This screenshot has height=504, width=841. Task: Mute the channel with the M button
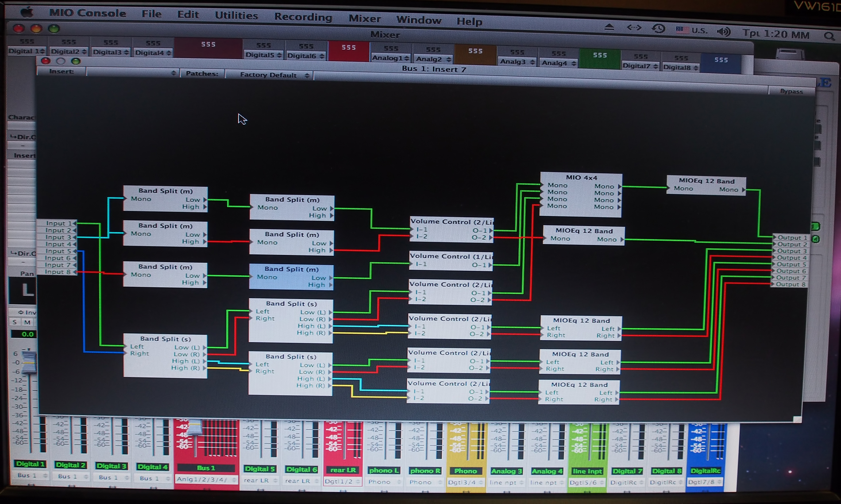pyautogui.click(x=27, y=322)
